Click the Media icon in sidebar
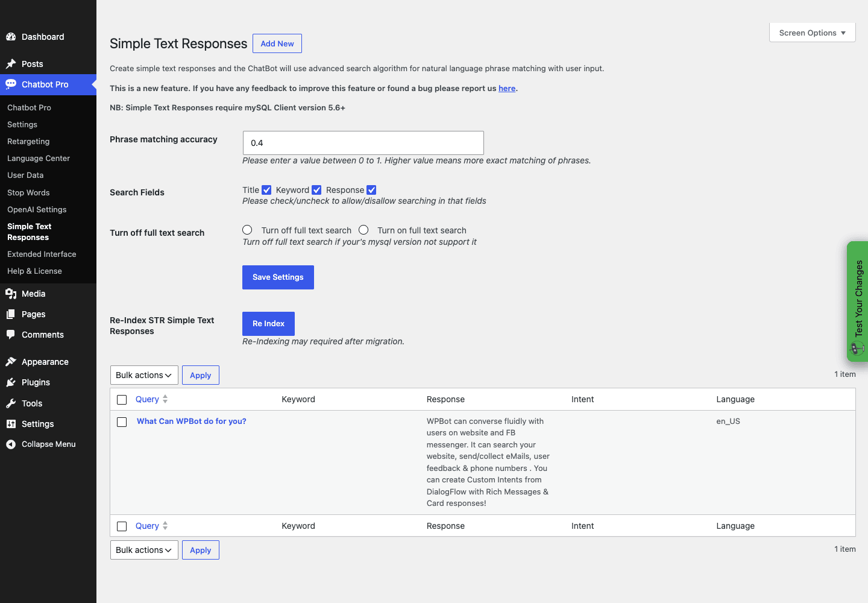 (x=11, y=294)
